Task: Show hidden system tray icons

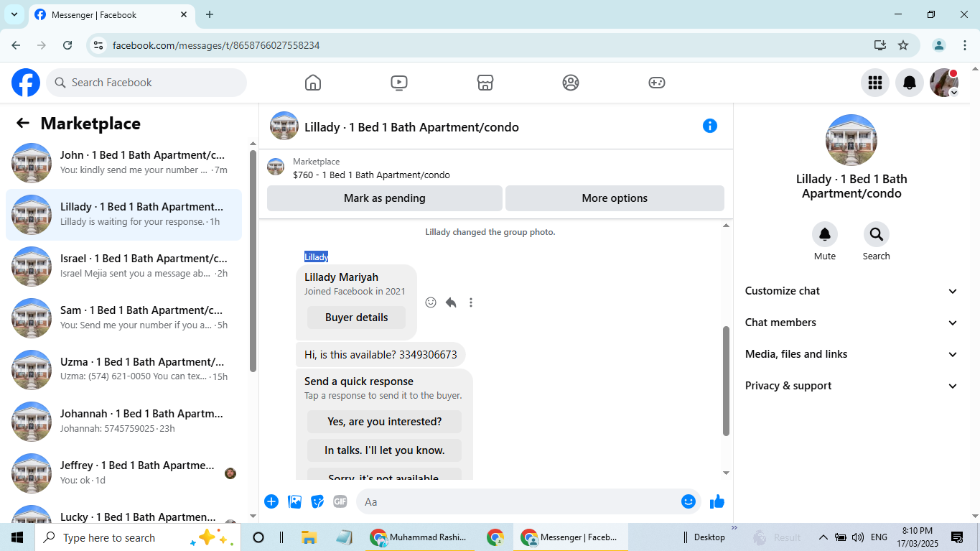Action: (823, 537)
